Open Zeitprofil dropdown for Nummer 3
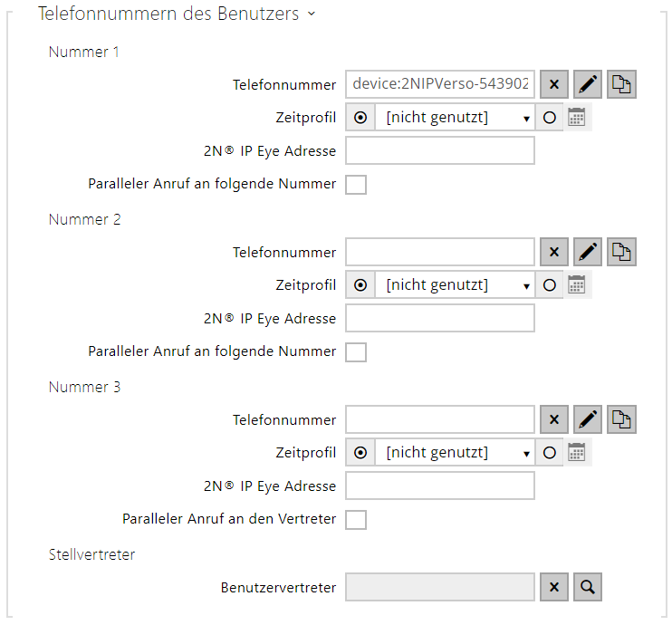 tap(455, 453)
